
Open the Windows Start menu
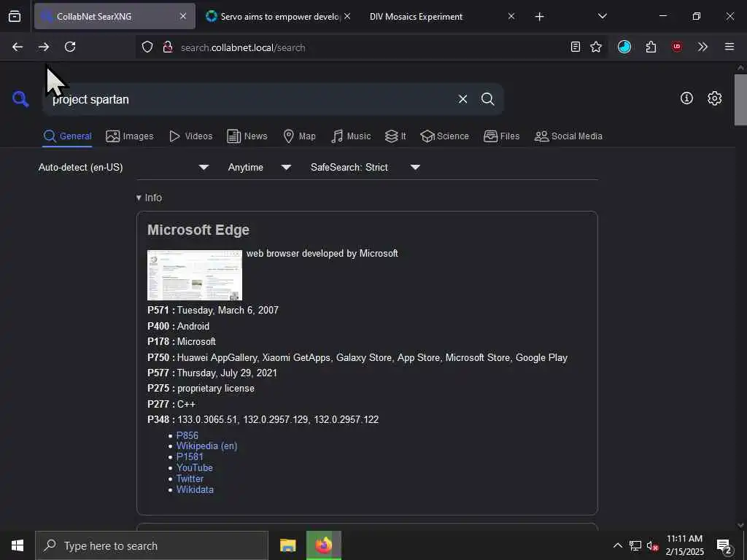tap(18, 545)
